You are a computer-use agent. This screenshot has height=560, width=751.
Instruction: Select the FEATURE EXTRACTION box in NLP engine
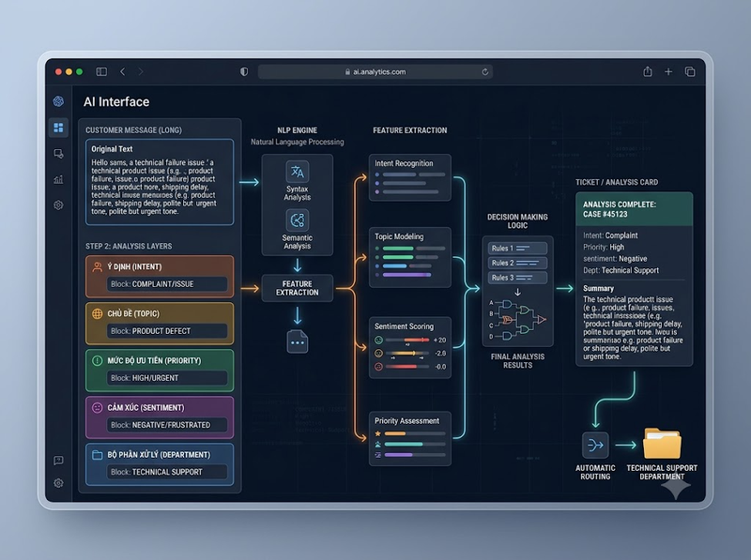tap(298, 288)
